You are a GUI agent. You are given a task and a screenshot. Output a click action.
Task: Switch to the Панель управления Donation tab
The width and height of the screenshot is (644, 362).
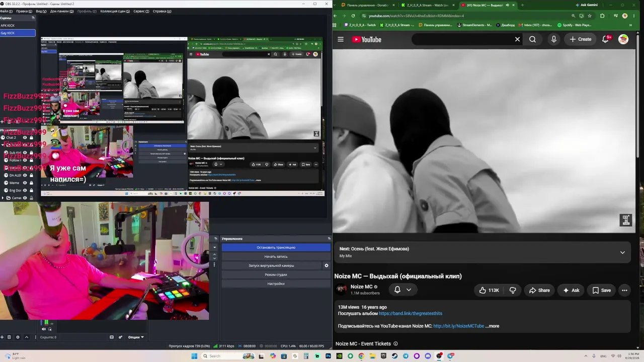pos(367,5)
